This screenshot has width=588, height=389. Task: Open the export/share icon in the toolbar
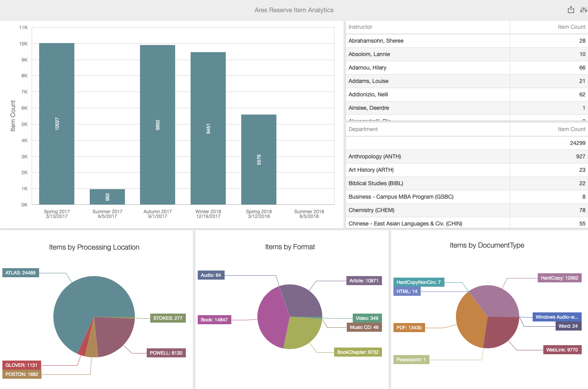point(571,9)
